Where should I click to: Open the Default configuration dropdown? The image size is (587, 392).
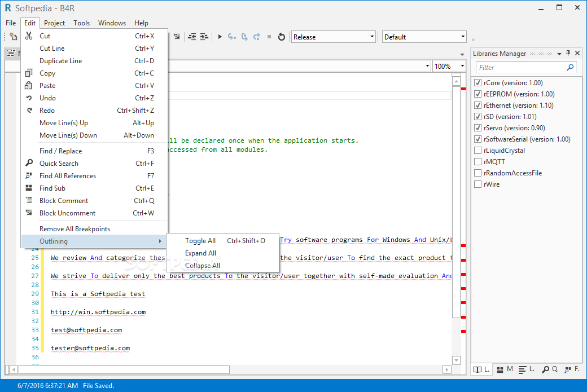(x=424, y=37)
